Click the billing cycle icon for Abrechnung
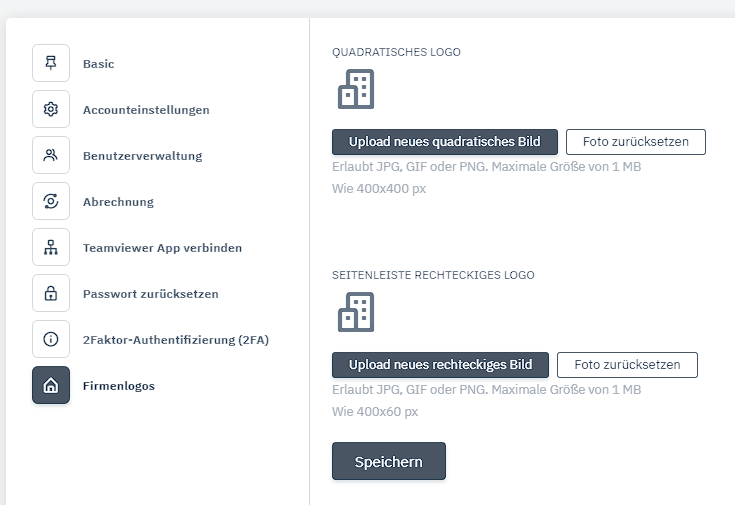735x505 pixels. [51, 201]
